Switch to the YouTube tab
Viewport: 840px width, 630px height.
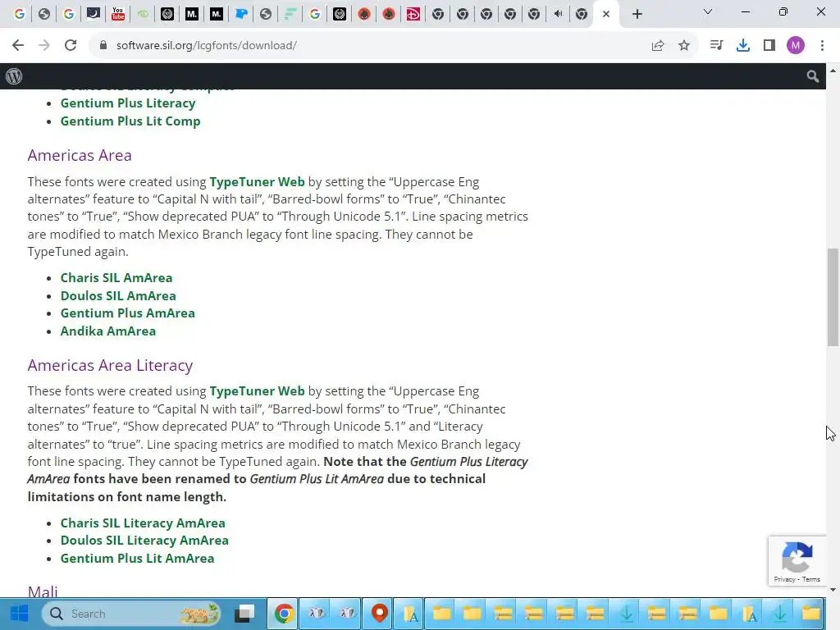118,14
